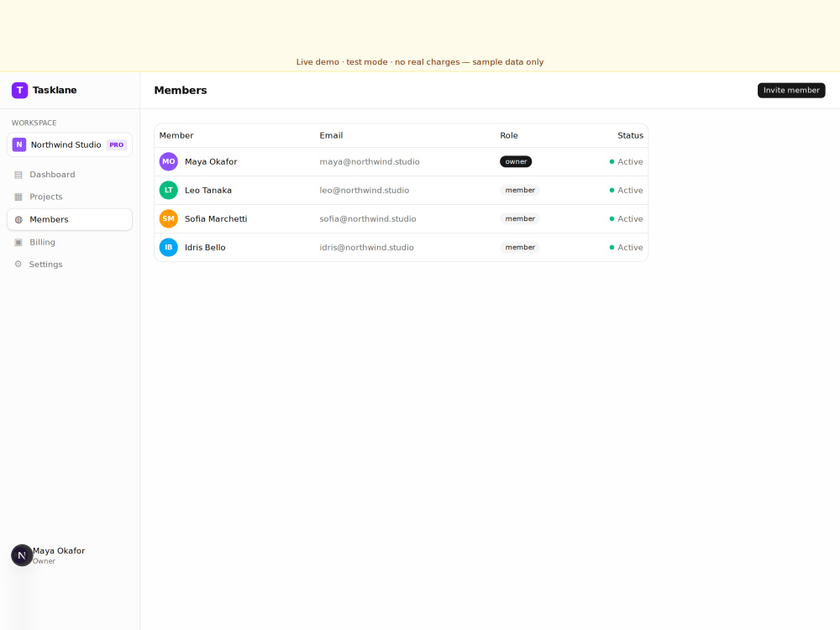This screenshot has width=840, height=630.
Task: Click the Tasklane purple logo icon
Action: [20, 90]
